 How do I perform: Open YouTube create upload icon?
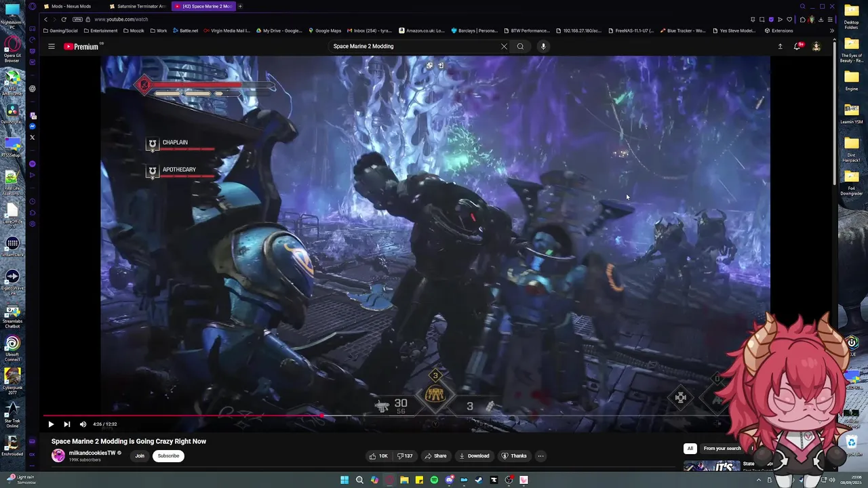point(780,46)
